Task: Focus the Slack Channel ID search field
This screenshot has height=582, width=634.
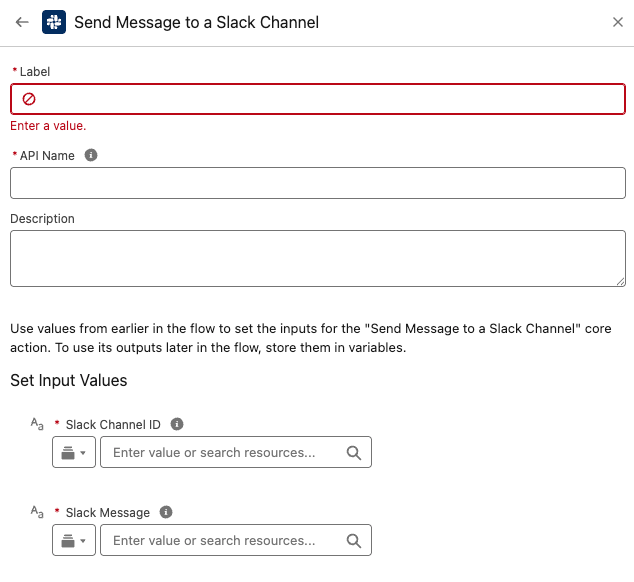Action: click(x=236, y=452)
